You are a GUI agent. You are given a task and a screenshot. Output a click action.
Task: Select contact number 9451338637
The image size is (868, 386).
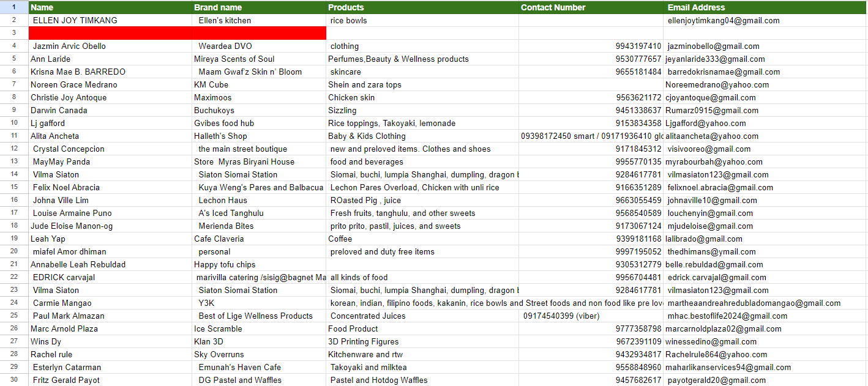pos(591,110)
